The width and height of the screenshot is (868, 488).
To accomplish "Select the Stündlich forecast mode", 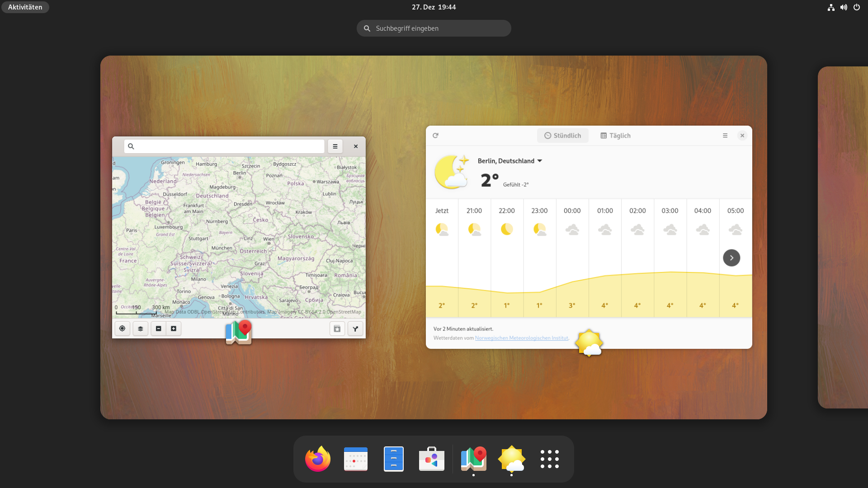I will pyautogui.click(x=562, y=135).
